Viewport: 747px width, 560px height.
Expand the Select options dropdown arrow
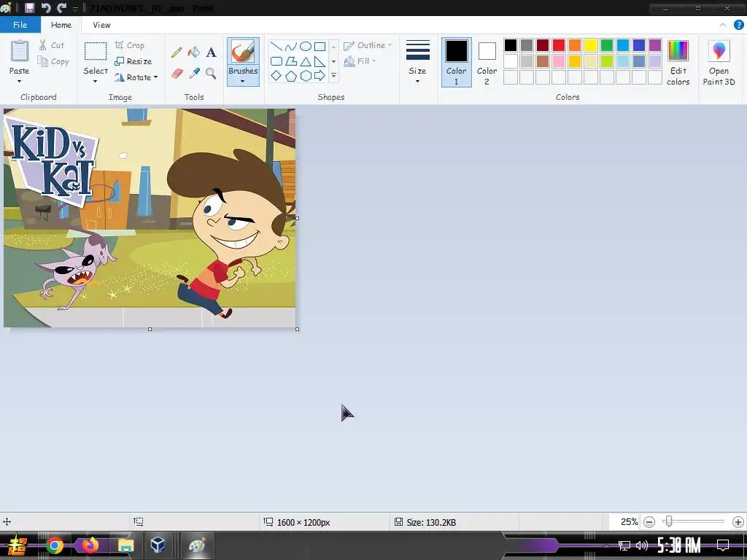click(x=96, y=82)
